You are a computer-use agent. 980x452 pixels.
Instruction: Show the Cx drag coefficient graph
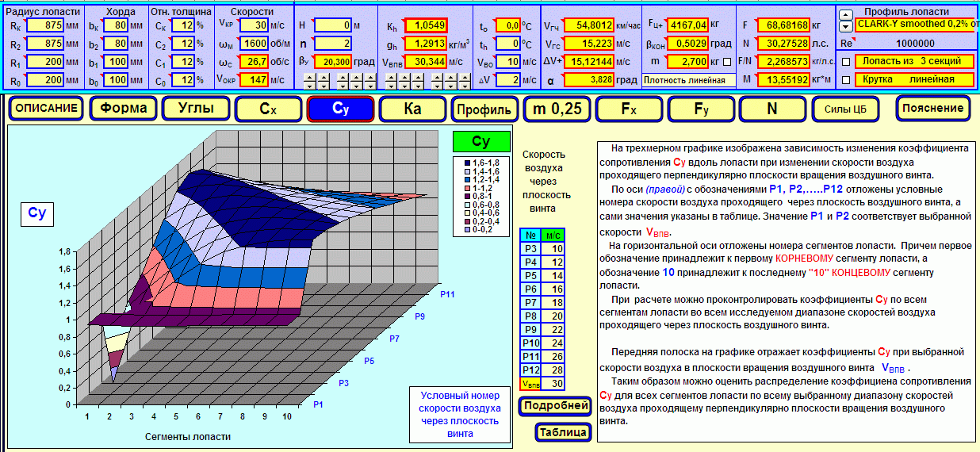tap(269, 109)
